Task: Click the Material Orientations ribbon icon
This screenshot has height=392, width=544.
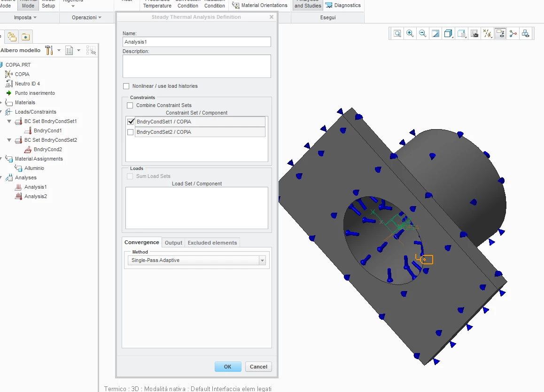Action: click(x=235, y=5)
